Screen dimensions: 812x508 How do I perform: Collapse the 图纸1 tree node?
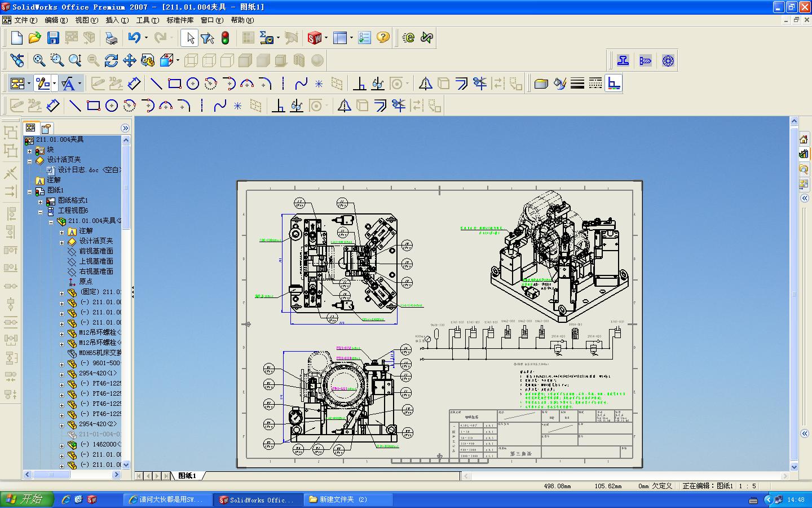tap(30, 191)
